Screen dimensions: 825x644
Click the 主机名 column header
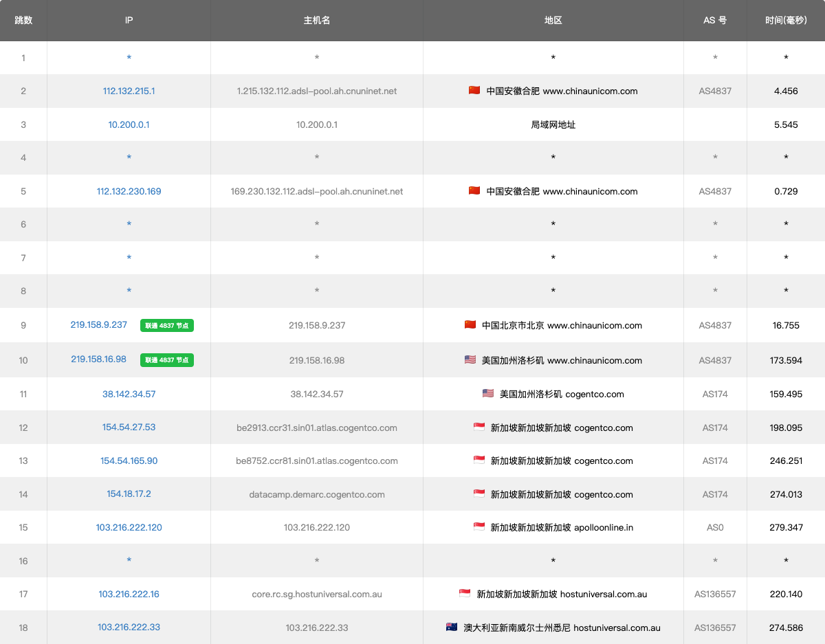(317, 20)
